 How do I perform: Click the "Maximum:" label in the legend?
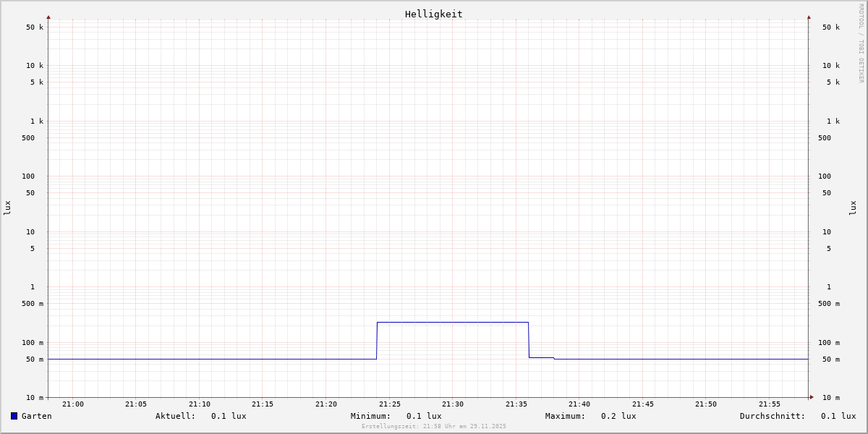tap(566, 416)
